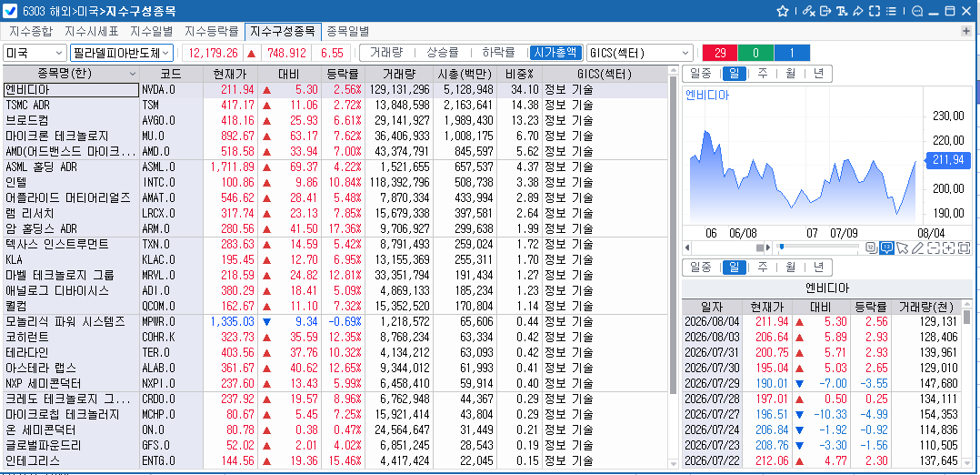This screenshot has height=475, width=980.
Task: Click the blue checkmark logo icon
Action: [x=11, y=11]
